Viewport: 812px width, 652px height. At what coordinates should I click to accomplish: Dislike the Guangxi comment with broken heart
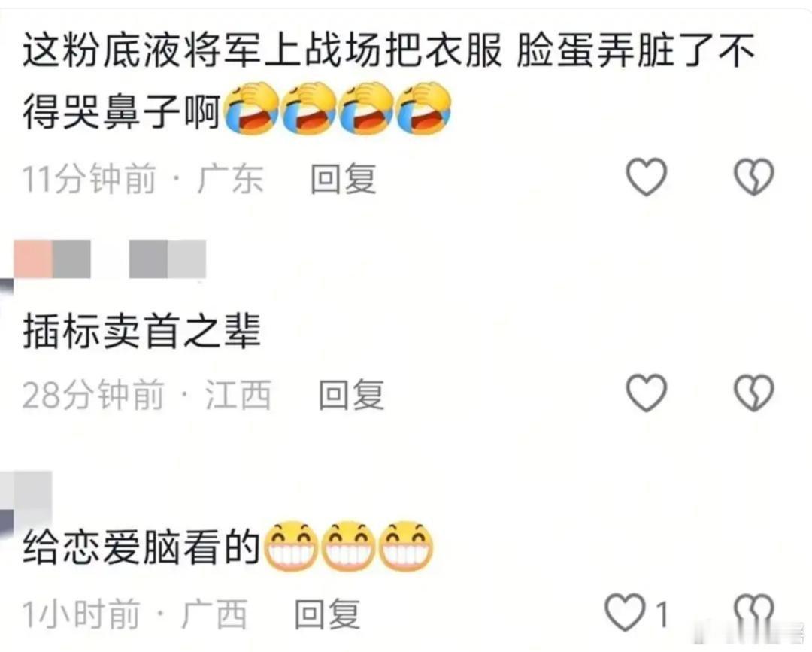[754, 614]
